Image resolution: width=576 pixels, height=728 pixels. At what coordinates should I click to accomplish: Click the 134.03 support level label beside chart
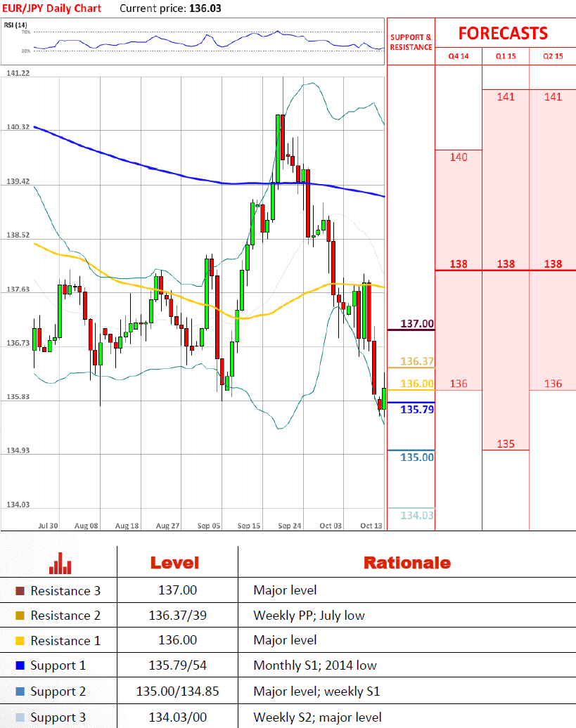(x=417, y=515)
